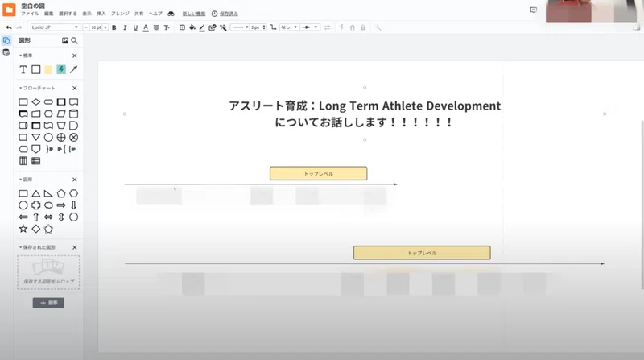Select the circle-with-X summing junction shape
The height and width of the screenshot is (360, 644).
(x=73, y=137)
